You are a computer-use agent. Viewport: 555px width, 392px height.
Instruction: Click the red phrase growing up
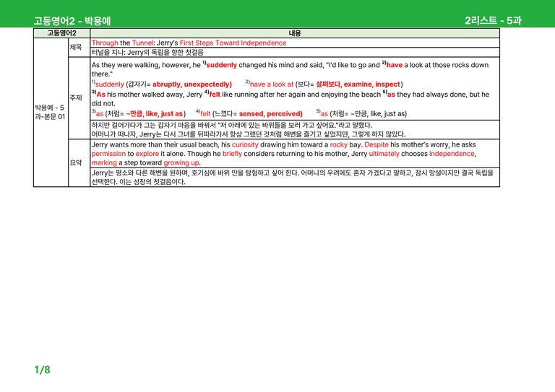pyautogui.click(x=181, y=163)
